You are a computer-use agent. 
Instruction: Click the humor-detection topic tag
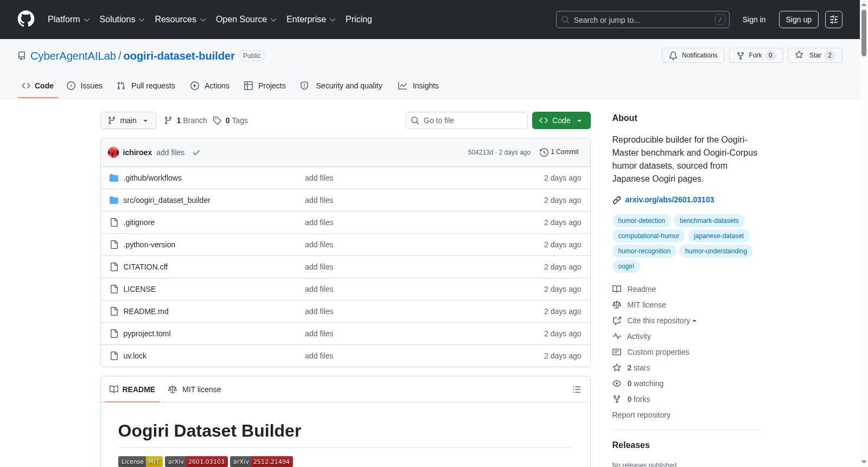[642, 221]
